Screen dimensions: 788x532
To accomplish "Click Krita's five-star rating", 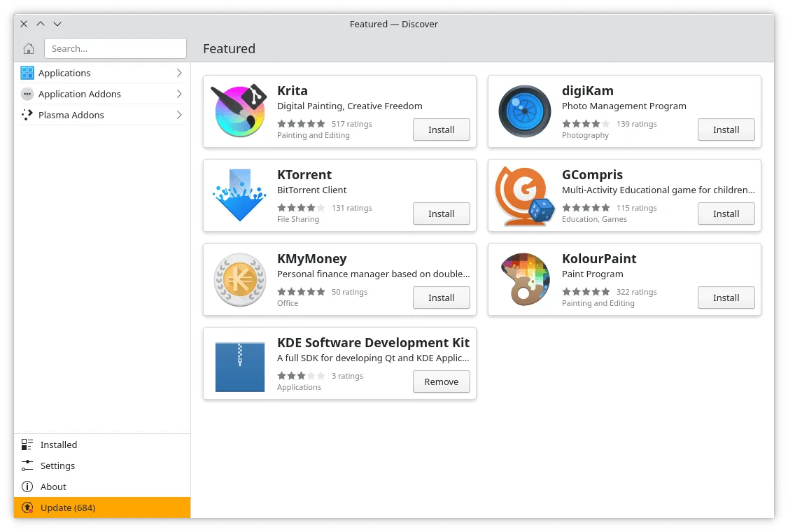I will (302, 123).
